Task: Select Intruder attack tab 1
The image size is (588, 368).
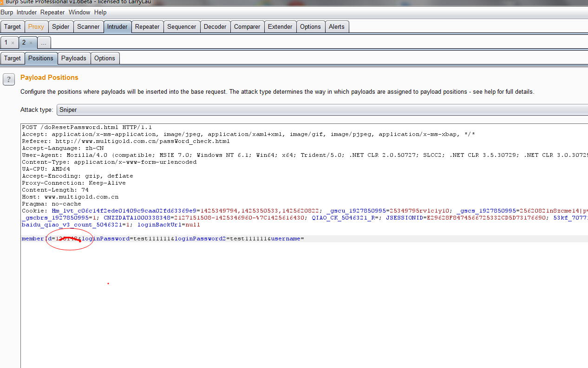Action: (6, 43)
